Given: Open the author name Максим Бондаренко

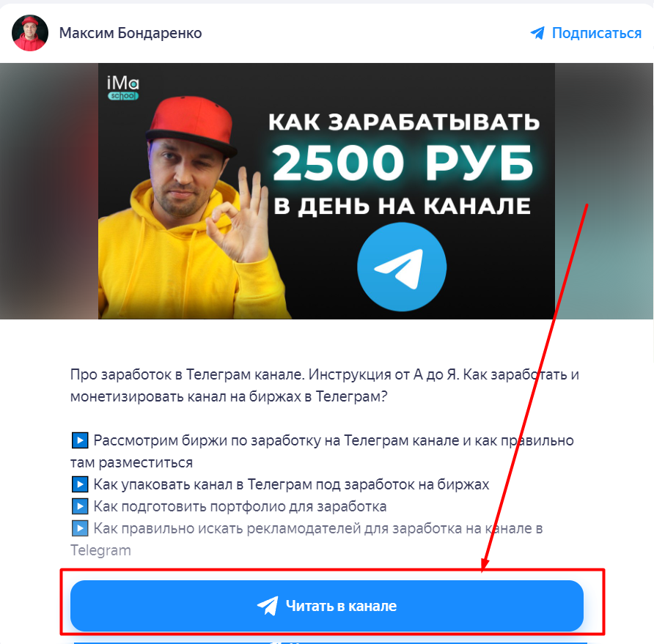Looking at the screenshot, I should click(131, 33).
